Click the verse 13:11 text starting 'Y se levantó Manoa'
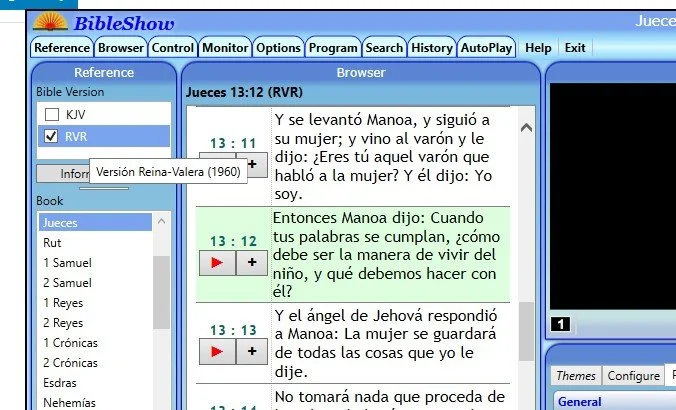 coord(383,157)
